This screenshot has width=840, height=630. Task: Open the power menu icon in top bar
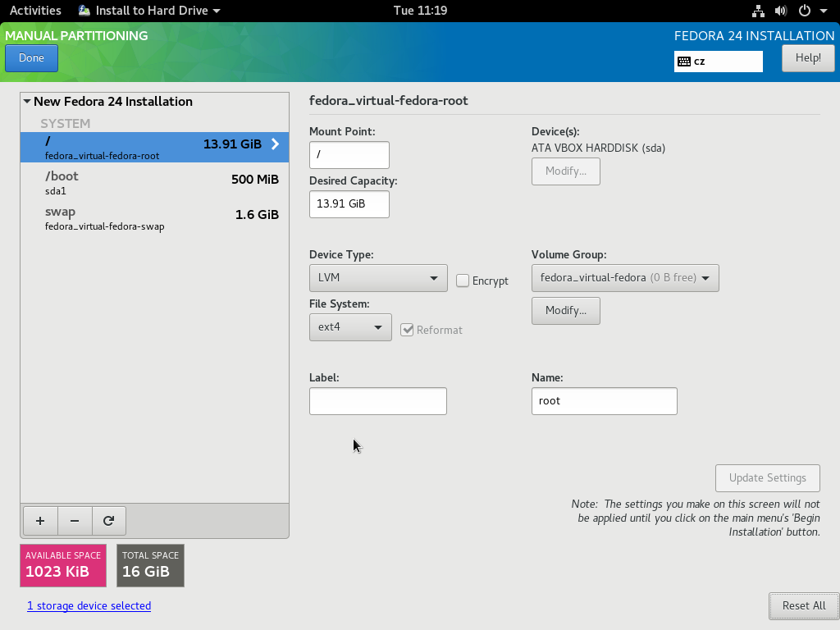(x=805, y=11)
